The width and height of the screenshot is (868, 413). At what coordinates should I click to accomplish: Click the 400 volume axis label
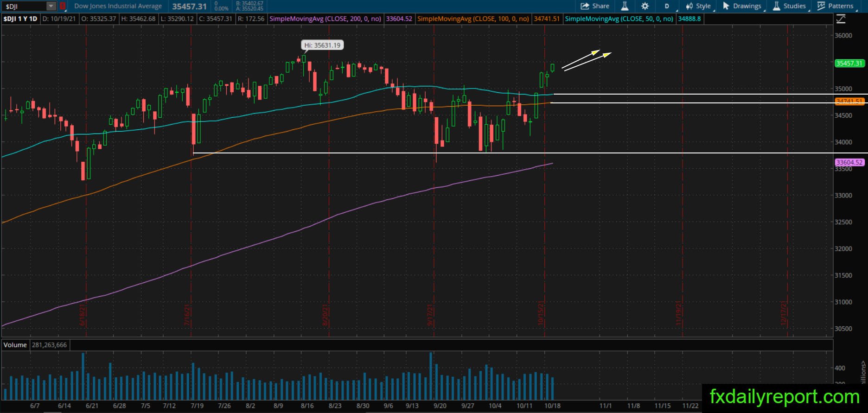tap(840, 368)
